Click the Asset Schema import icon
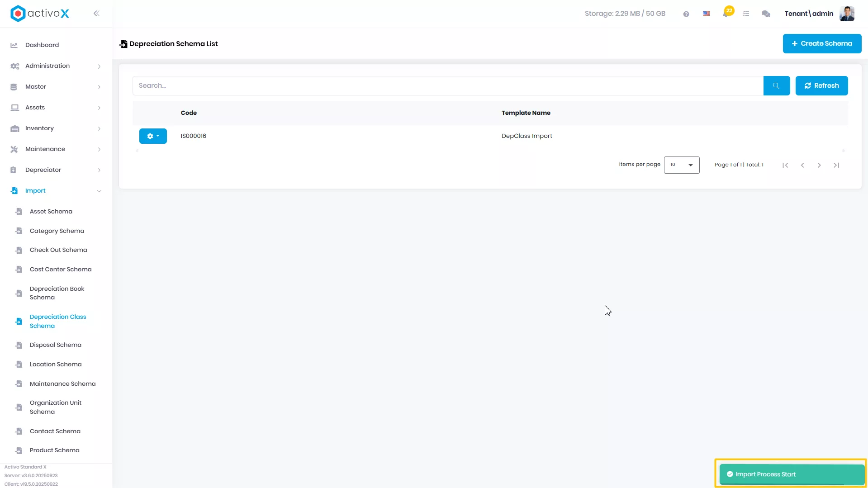The width and height of the screenshot is (868, 488). coord(19,212)
